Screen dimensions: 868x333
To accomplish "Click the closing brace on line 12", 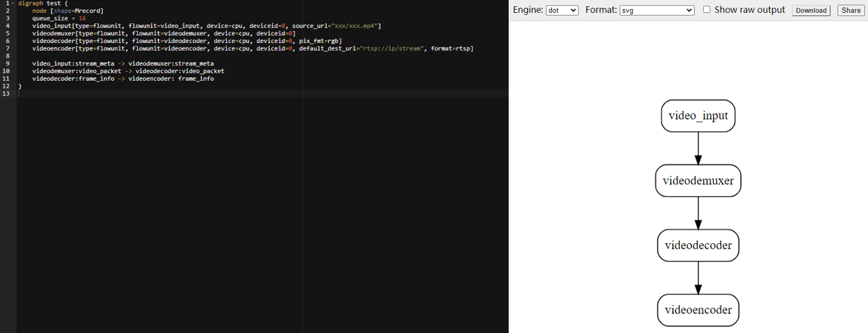I will click(x=20, y=86).
